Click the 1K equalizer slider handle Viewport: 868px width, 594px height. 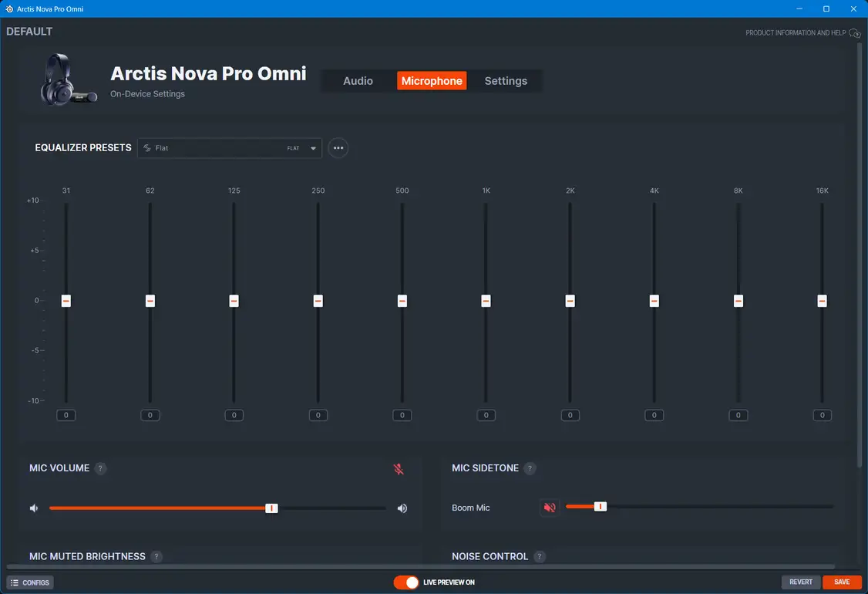pyautogui.click(x=486, y=301)
